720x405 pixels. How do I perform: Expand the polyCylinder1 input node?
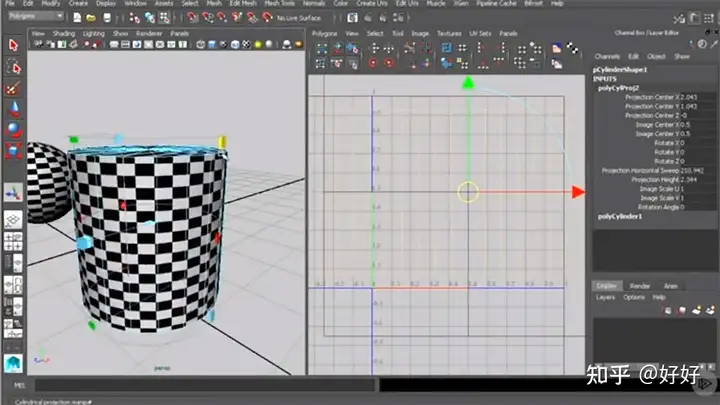point(620,216)
